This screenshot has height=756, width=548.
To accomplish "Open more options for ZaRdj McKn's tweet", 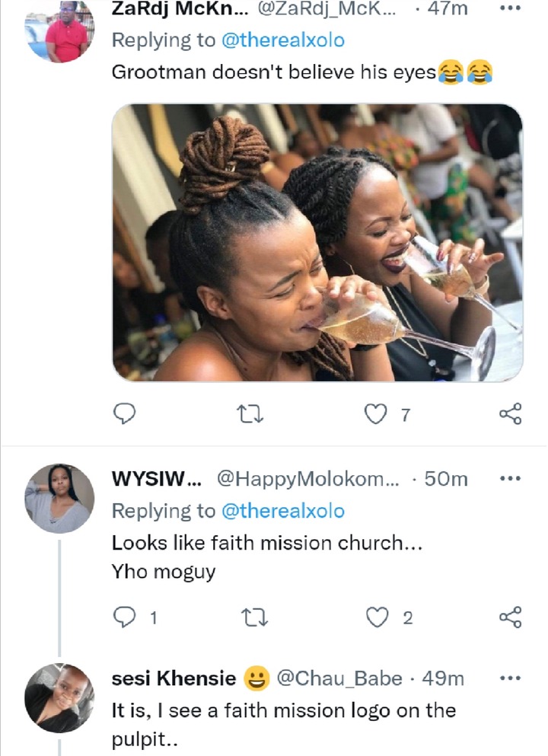I will click(508, 9).
